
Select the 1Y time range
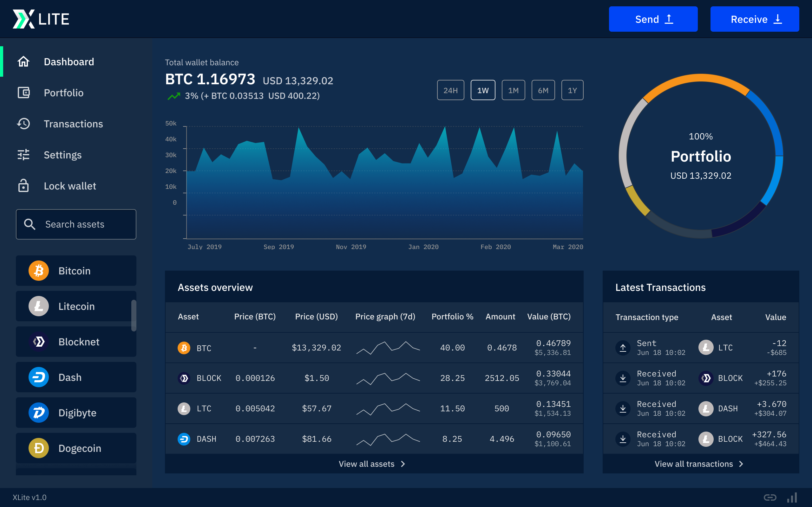tap(572, 90)
